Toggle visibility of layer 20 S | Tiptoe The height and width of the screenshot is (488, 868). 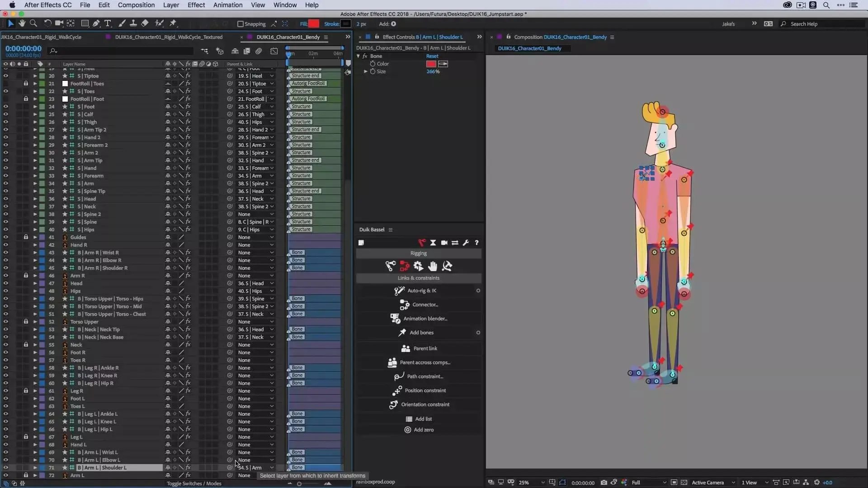(6, 76)
